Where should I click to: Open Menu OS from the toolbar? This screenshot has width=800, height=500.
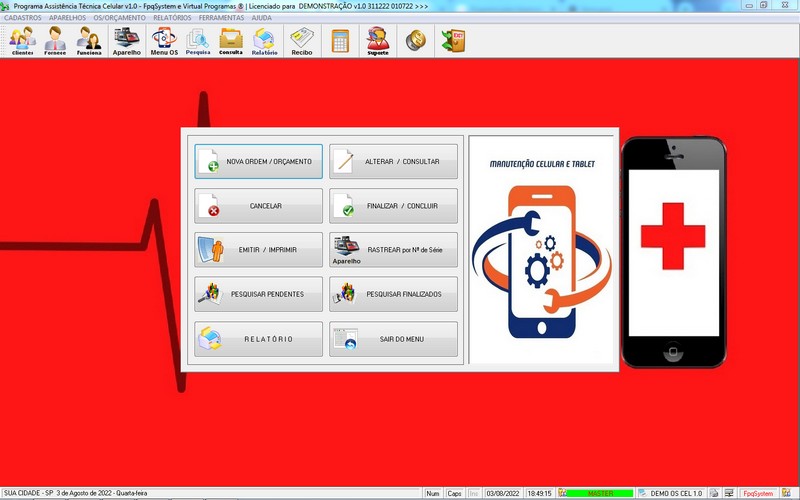click(164, 40)
